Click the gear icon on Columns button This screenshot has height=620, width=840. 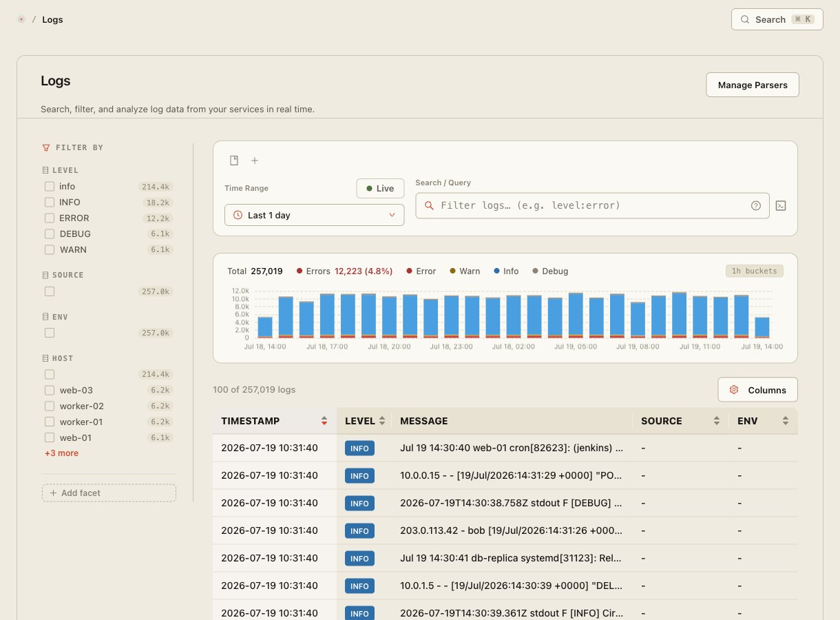[x=734, y=390]
